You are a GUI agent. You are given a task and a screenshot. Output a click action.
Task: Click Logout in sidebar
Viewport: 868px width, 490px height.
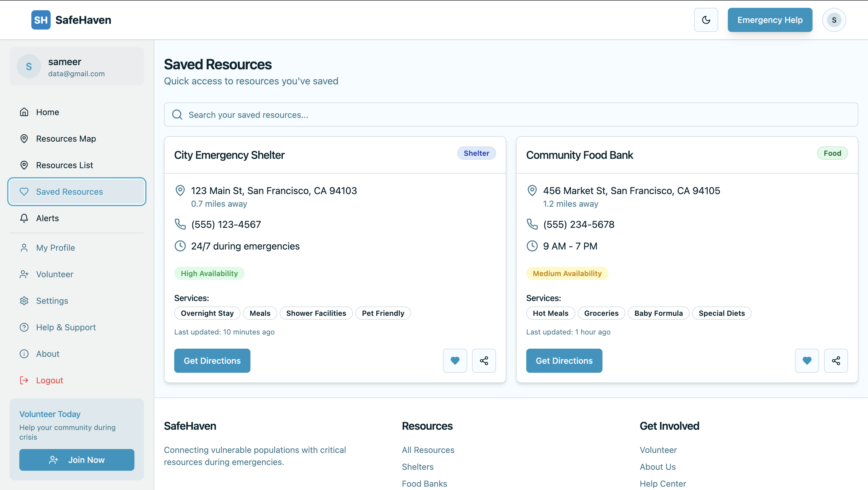(x=49, y=380)
